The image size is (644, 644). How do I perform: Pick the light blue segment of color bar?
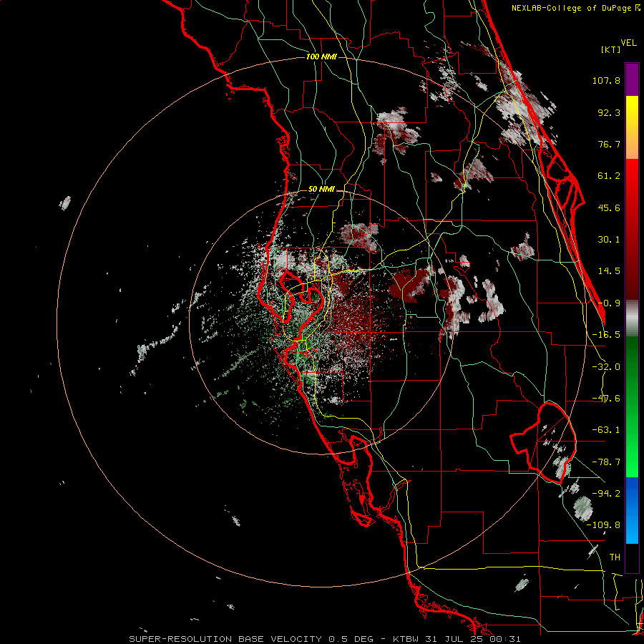632,530
